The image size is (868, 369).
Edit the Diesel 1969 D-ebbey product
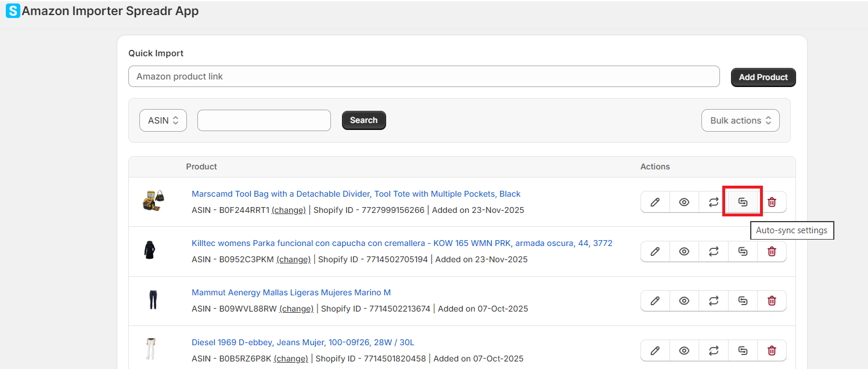point(655,350)
